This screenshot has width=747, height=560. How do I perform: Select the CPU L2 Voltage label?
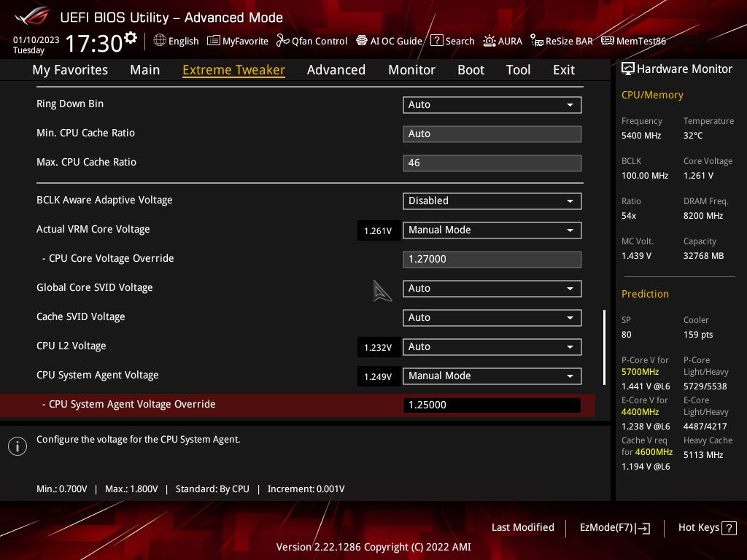(x=71, y=346)
